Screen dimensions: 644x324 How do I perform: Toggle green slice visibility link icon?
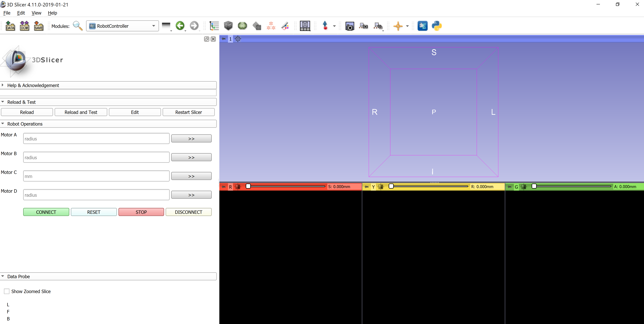[x=524, y=187]
